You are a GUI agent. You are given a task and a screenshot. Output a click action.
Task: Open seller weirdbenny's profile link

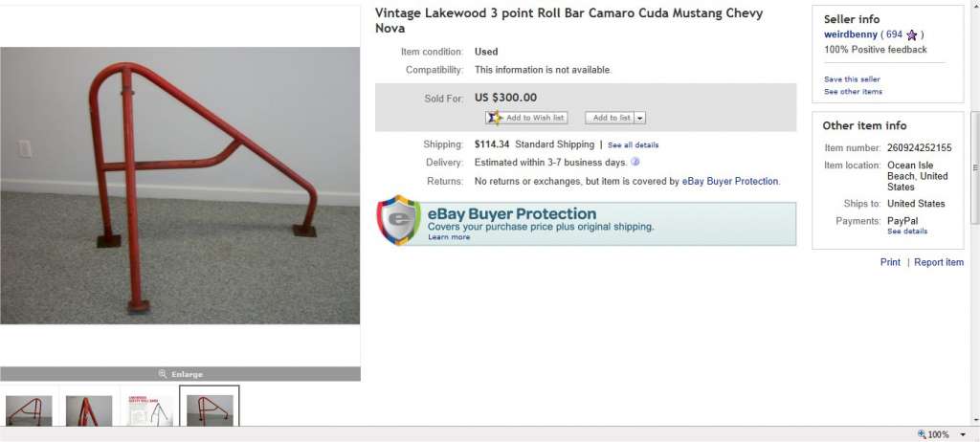tap(851, 34)
